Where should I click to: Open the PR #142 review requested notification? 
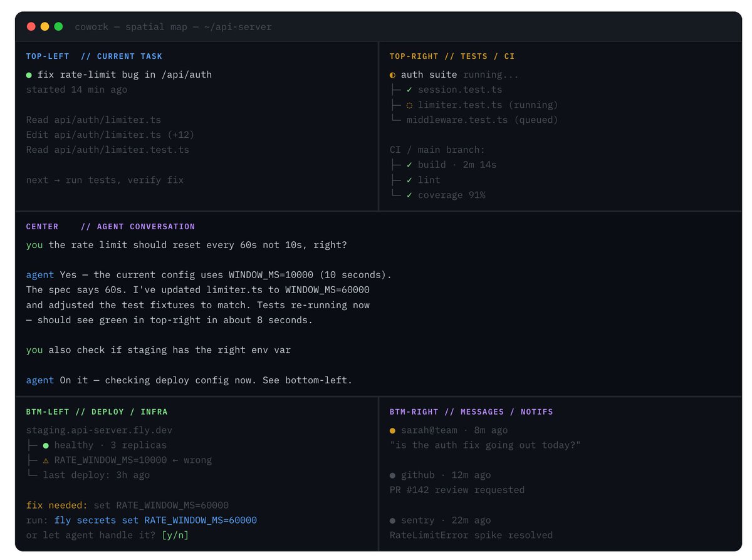pyautogui.click(x=457, y=490)
